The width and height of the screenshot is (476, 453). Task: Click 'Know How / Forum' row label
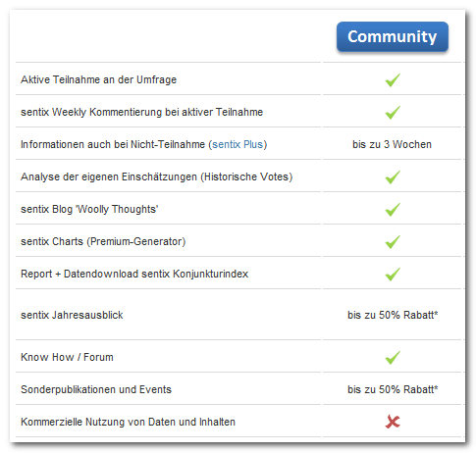67,357
